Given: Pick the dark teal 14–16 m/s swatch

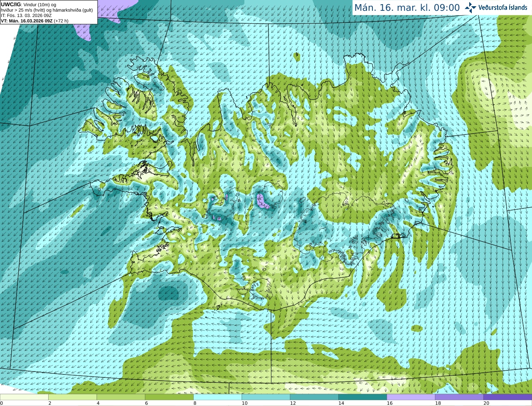Looking at the screenshot, I should tap(362, 397).
